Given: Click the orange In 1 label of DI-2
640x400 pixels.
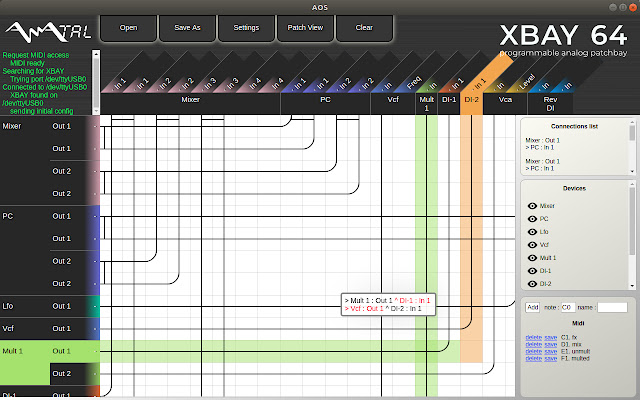Looking at the screenshot, I should click(x=479, y=84).
